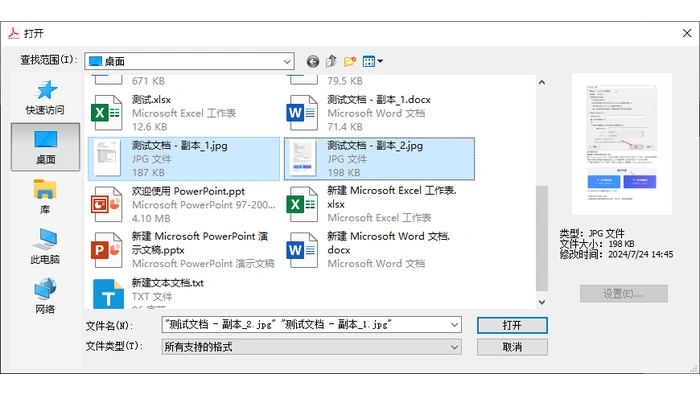
Task: Expand the 文件名 filename dropdown arrow
Action: (x=454, y=324)
